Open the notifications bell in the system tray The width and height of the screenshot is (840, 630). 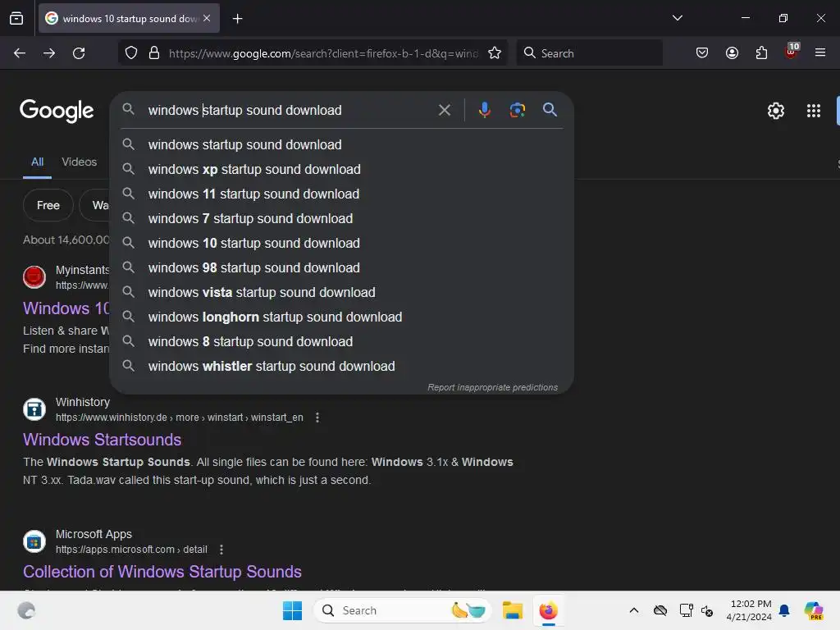point(784,610)
